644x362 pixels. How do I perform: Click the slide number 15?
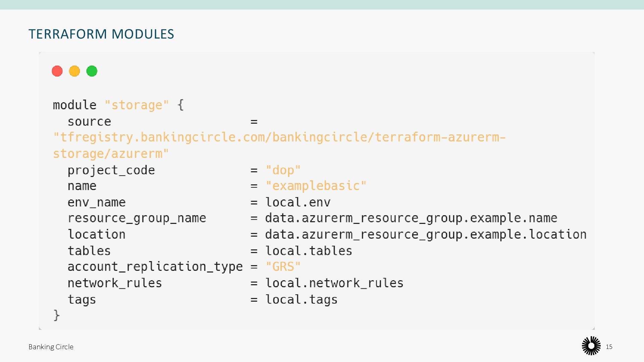(609, 347)
